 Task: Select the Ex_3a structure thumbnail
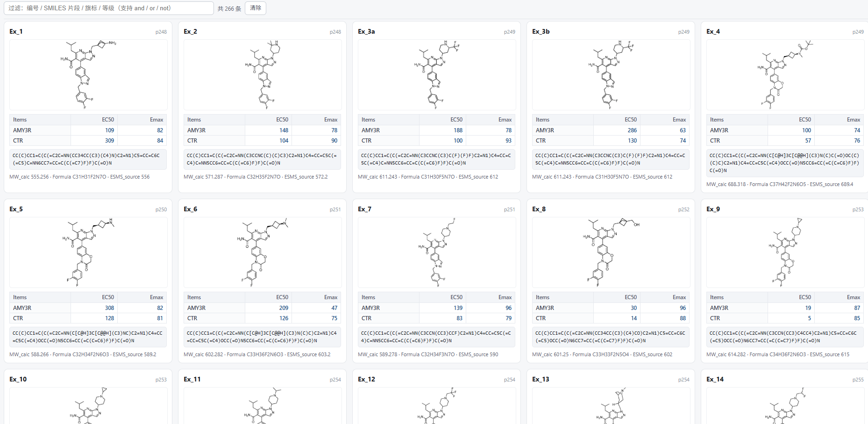tap(437, 75)
